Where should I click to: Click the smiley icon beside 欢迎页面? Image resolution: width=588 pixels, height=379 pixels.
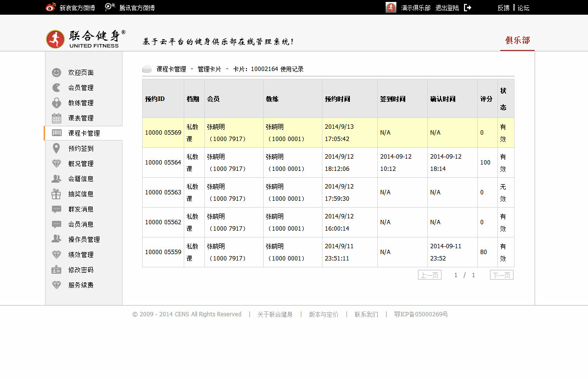click(57, 72)
